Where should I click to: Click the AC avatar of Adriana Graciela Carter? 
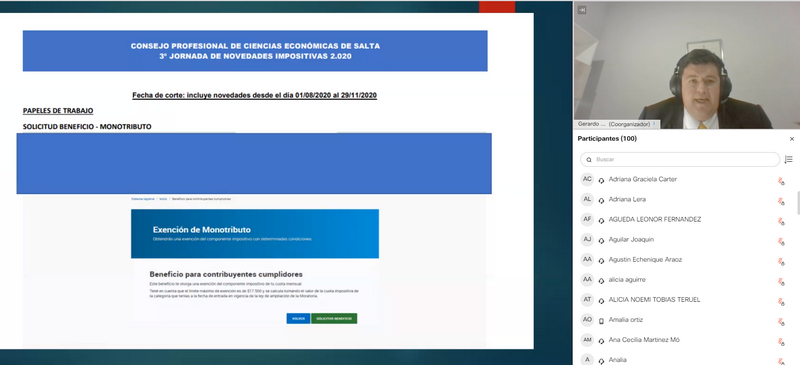click(587, 179)
